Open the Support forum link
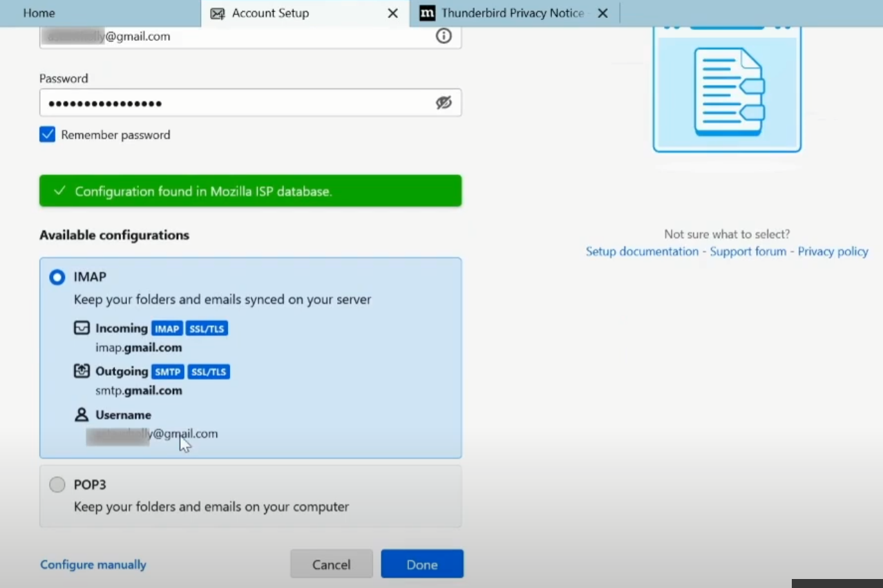 (x=748, y=252)
